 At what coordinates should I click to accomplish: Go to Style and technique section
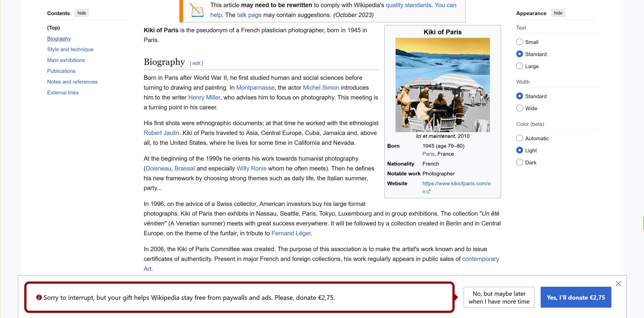tap(70, 49)
